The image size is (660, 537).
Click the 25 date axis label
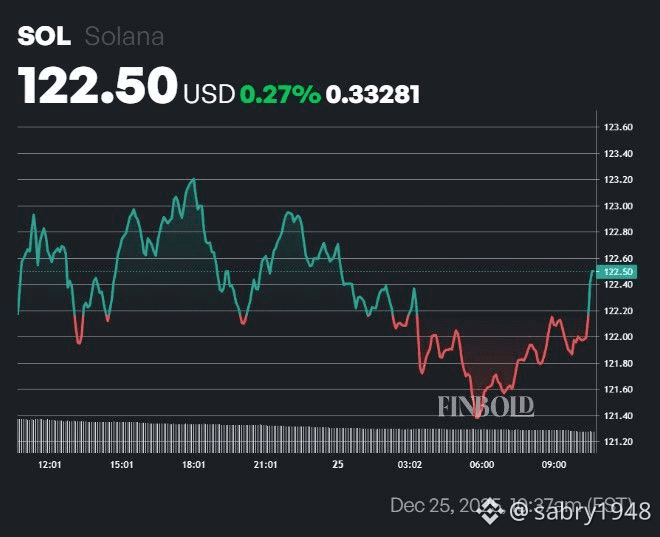(x=338, y=465)
